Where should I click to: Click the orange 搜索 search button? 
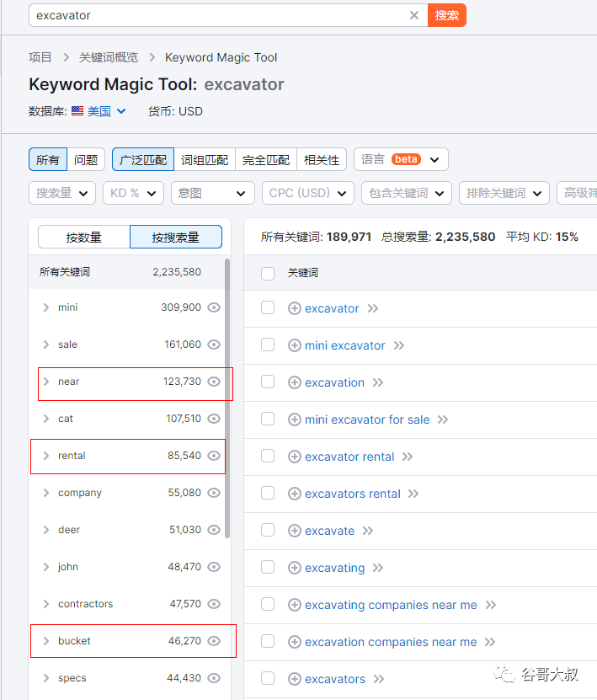click(446, 15)
